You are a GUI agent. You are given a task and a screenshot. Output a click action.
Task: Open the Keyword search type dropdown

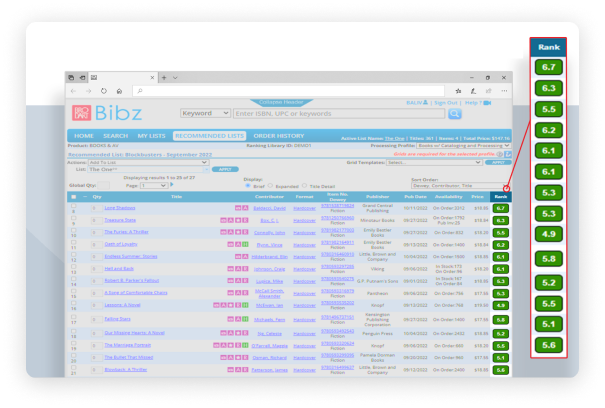(205, 113)
